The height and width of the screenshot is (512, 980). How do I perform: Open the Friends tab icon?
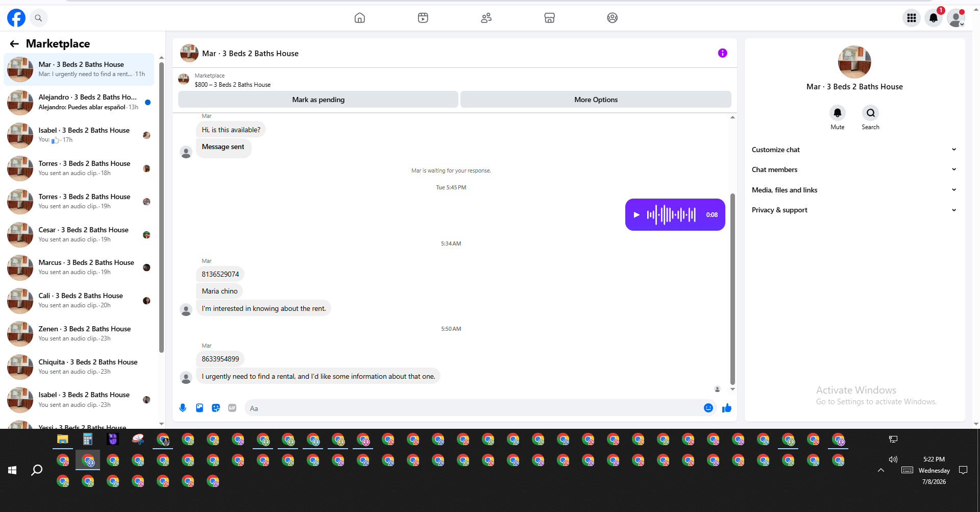(x=486, y=18)
